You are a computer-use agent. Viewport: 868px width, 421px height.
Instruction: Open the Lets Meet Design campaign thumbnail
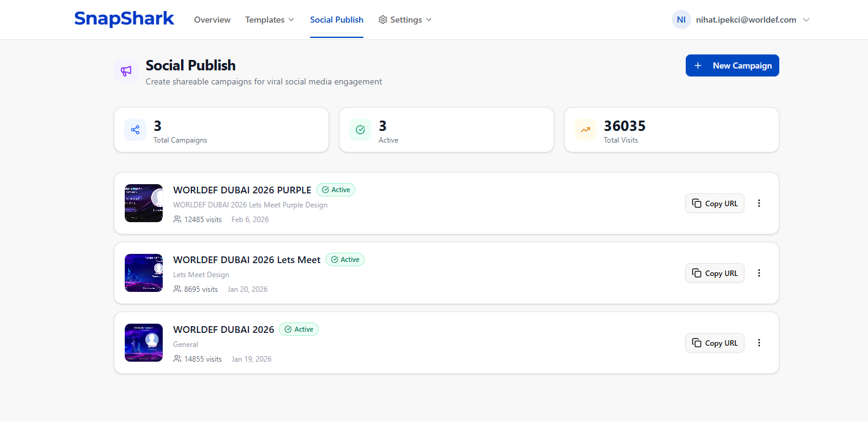(144, 273)
